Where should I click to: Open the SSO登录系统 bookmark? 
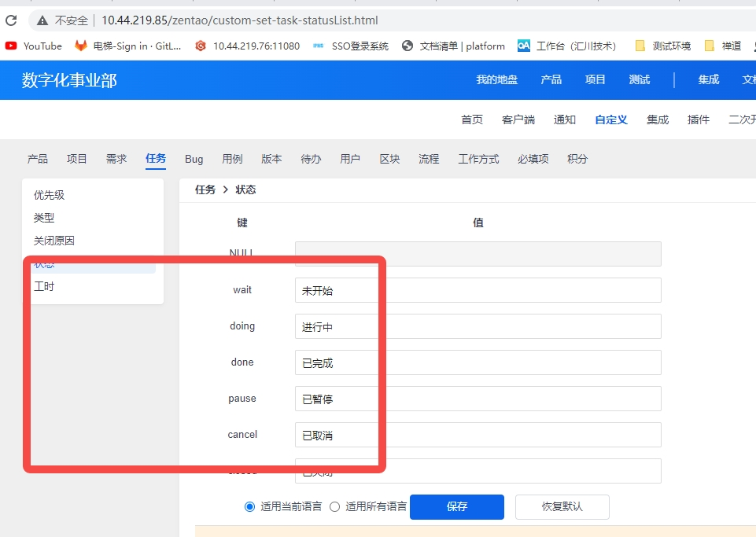click(x=350, y=46)
